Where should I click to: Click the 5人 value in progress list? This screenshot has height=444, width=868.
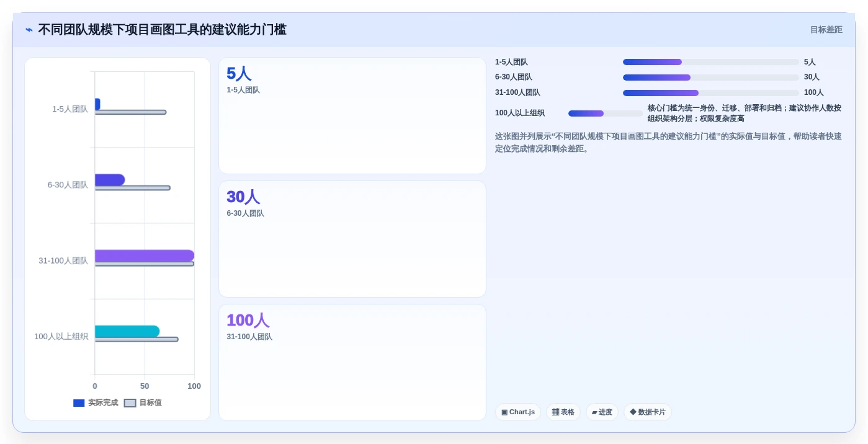pyautogui.click(x=810, y=62)
